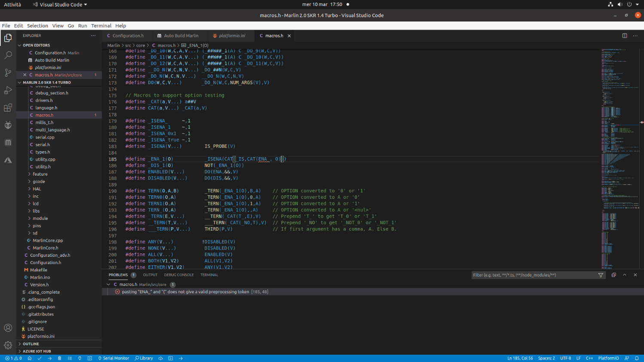
Task: Expand the feature folder
Action: (x=40, y=174)
